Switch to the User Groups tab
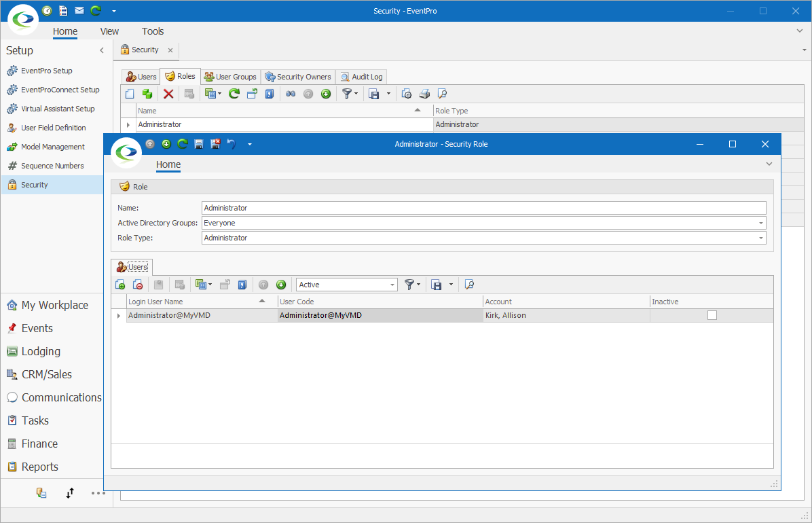 pos(230,77)
